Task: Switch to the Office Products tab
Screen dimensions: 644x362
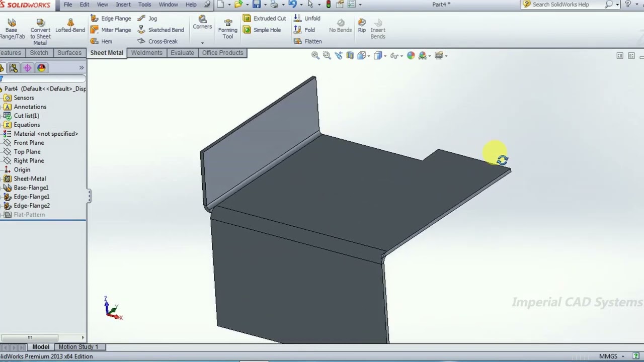Action: [223, 53]
